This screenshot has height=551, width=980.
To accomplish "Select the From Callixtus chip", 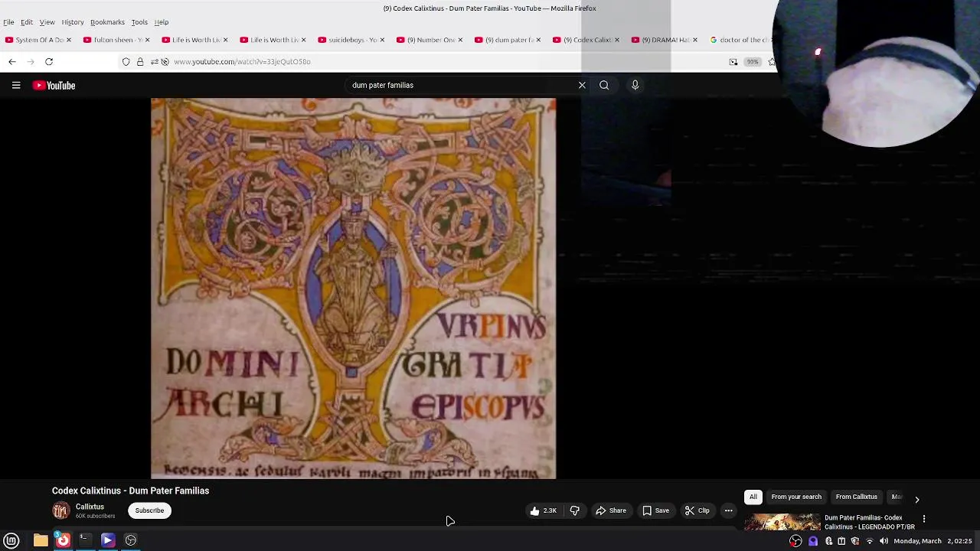I will (856, 497).
